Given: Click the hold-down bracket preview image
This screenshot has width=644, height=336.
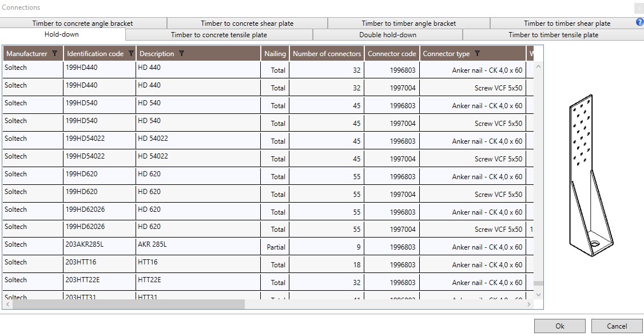Looking at the screenshot, I should tap(591, 176).
